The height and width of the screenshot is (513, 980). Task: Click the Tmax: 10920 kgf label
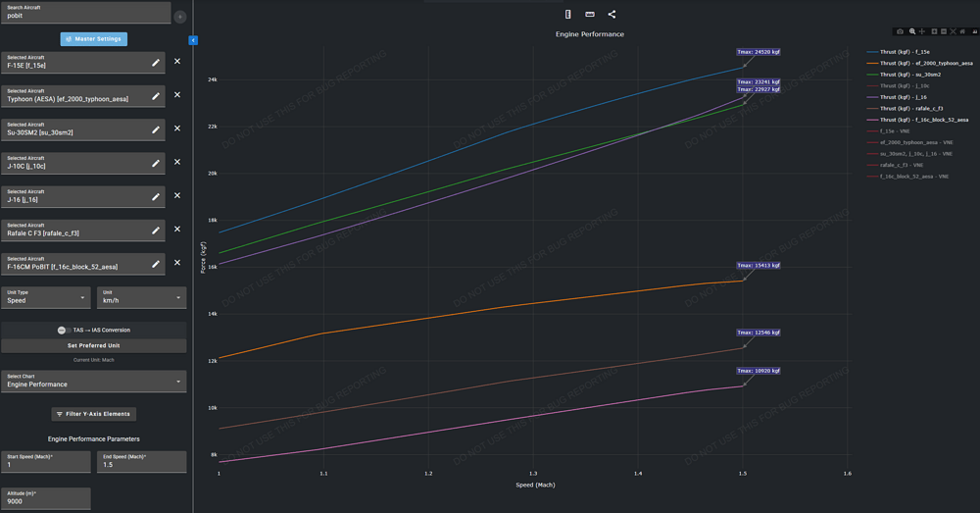pos(759,371)
